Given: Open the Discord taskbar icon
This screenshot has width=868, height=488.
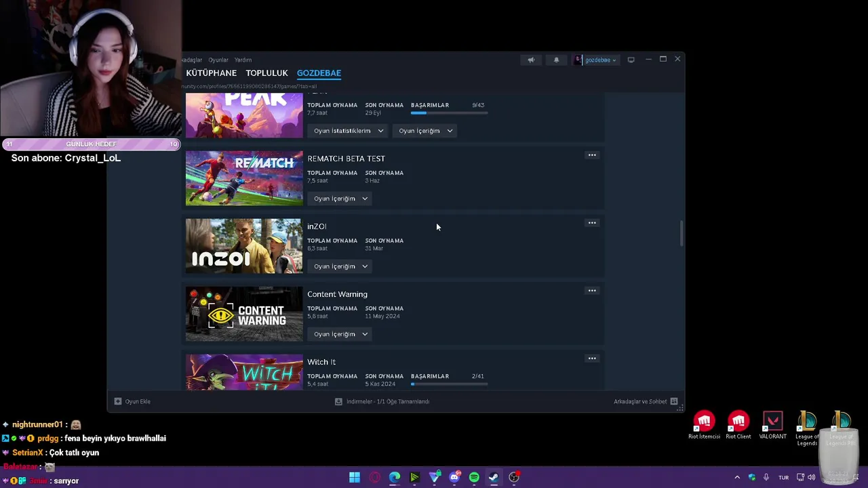Looking at the screenshot, I should [454, 477].
